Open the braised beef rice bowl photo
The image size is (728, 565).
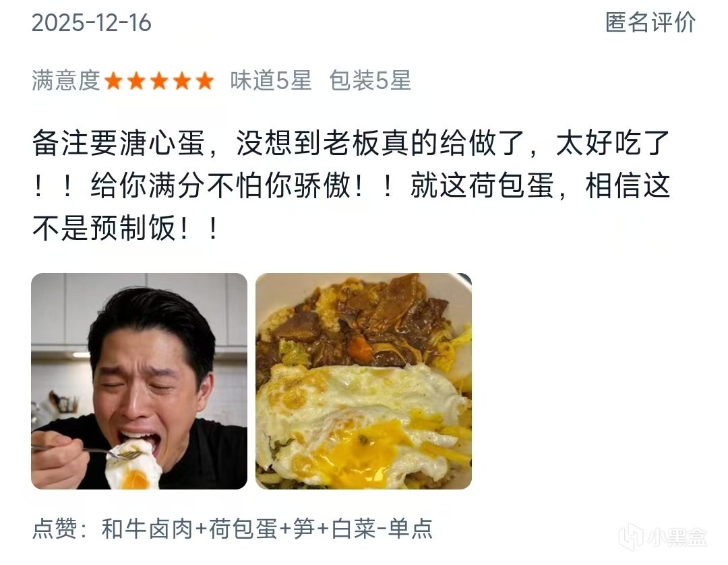click(x=363, y=381)
